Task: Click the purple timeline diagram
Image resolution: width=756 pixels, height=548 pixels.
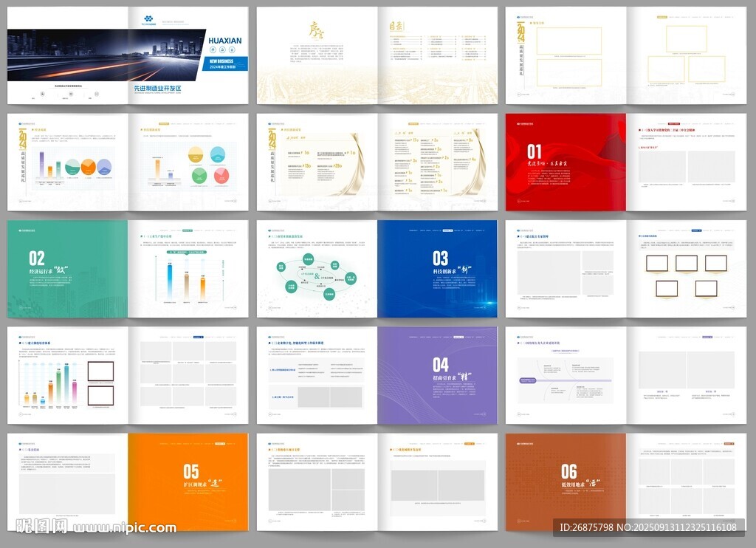Action: [566, 380]
